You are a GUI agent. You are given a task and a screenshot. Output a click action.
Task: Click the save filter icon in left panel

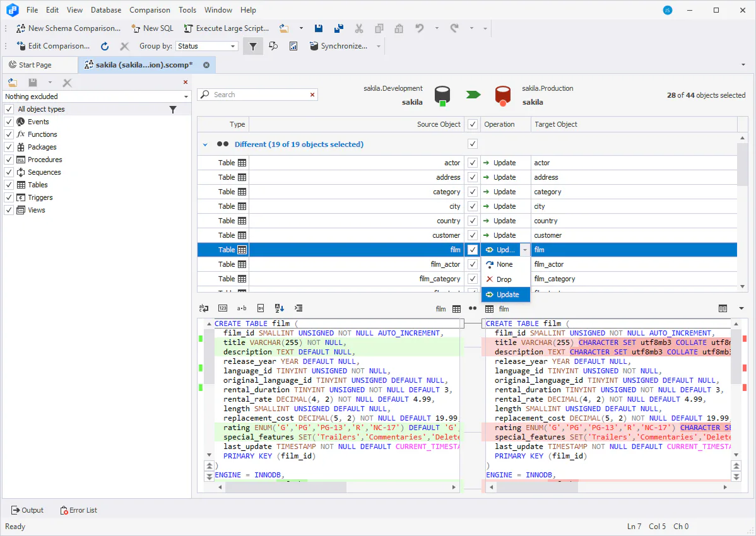point(32,83)
